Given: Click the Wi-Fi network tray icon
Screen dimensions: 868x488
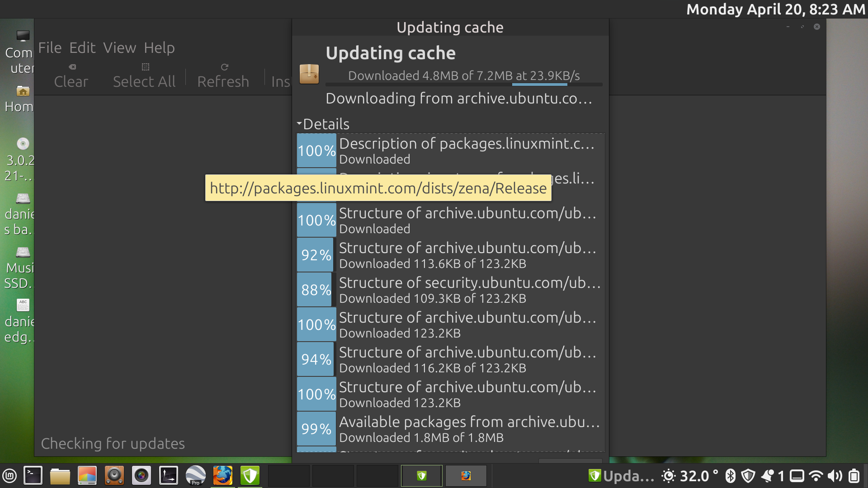Looking at the screenshot, I should pos(816,476).
